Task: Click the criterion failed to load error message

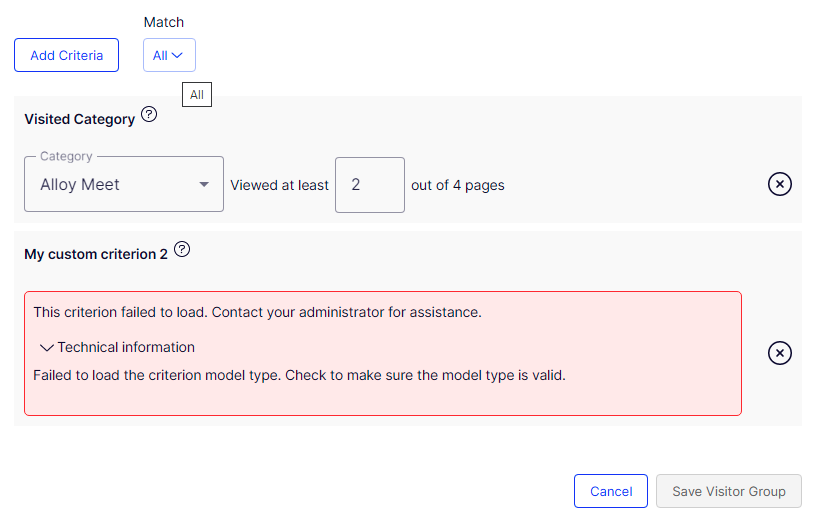Action: point(257,312)
